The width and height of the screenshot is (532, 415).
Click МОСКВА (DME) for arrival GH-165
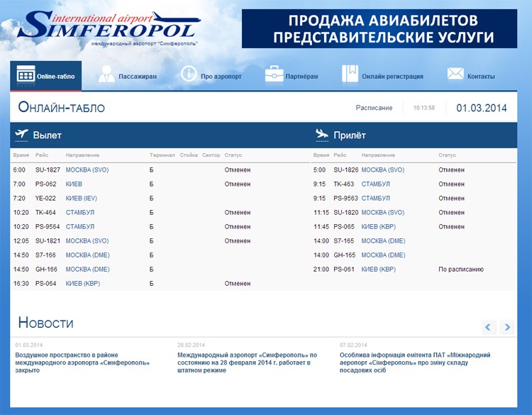pyautogui.click(x=383, y=255)
